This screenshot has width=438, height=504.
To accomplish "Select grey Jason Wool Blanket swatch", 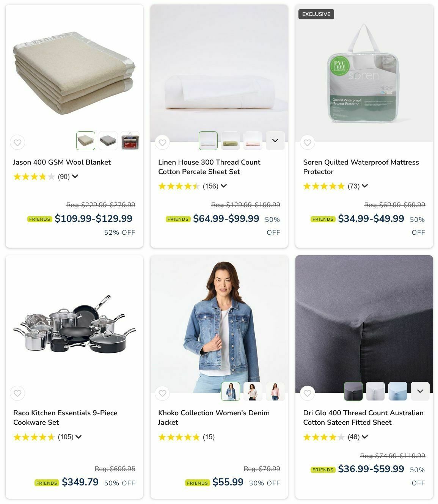I will (108, 141).
